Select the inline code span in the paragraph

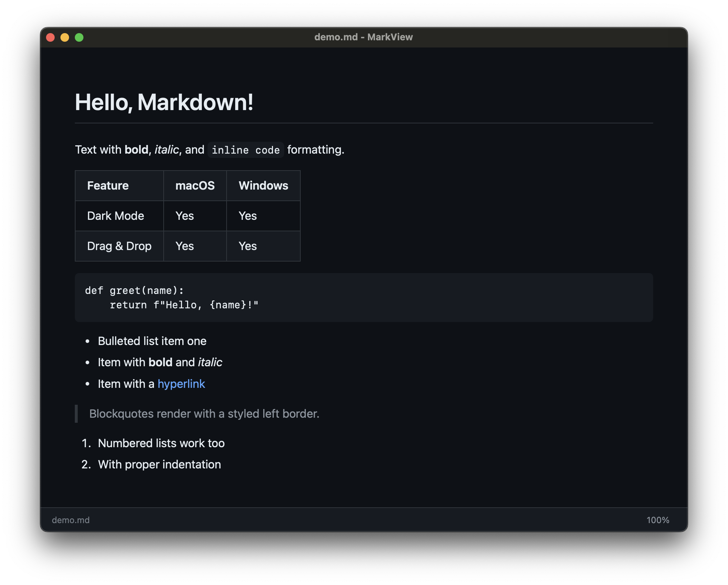click(x=246, y=150)
